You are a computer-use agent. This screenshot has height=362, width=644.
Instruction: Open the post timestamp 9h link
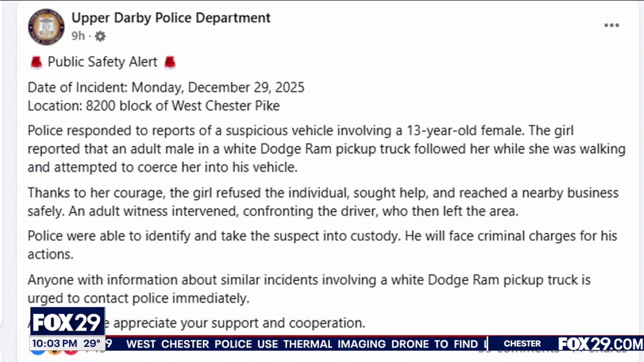tap(77, 36)
